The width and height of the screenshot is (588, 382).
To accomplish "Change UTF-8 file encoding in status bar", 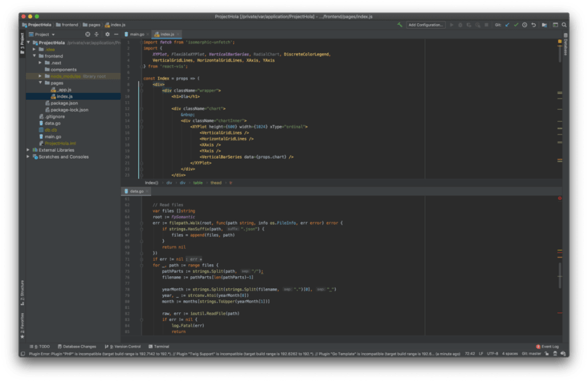I will (492, 354).
